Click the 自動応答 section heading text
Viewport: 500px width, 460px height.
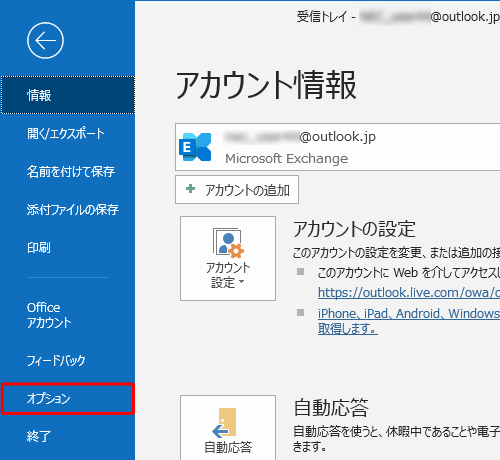(331, 407)
